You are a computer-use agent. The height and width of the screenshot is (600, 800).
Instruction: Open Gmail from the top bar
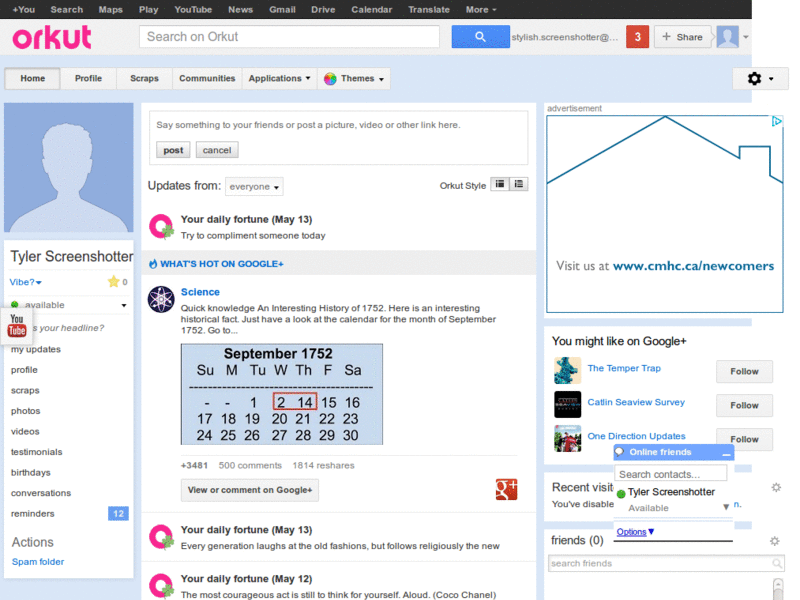(x=282, y=10)
